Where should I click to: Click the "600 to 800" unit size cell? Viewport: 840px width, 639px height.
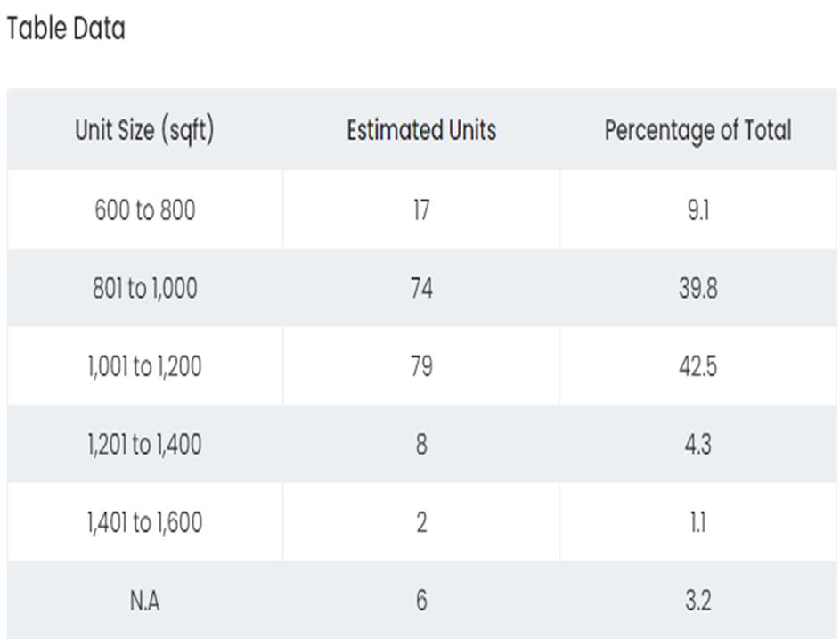(x=144, y=209)
